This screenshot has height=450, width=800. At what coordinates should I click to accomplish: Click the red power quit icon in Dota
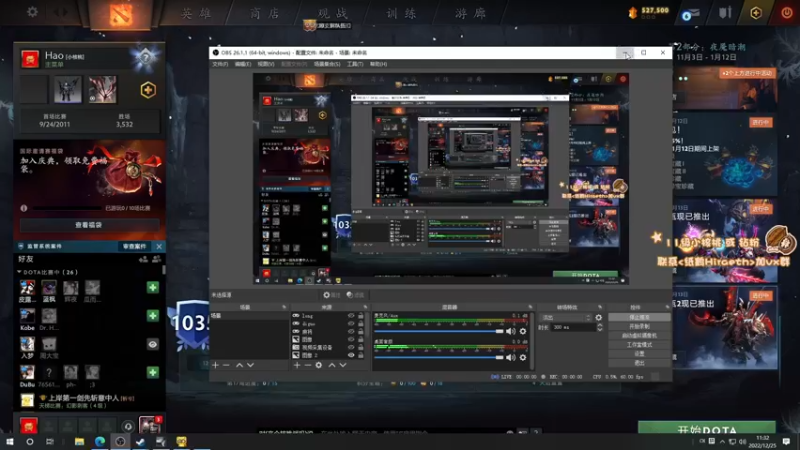coord(786,12)
